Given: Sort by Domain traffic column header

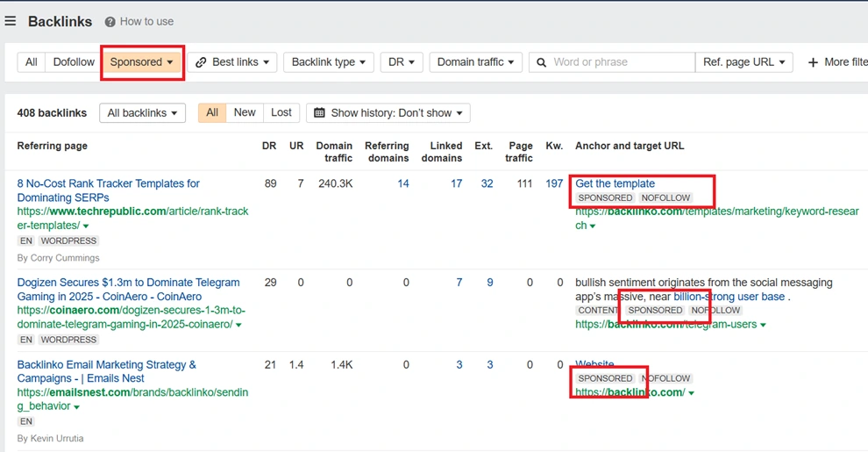Looking at the screenshot, I should click(334, 152).
